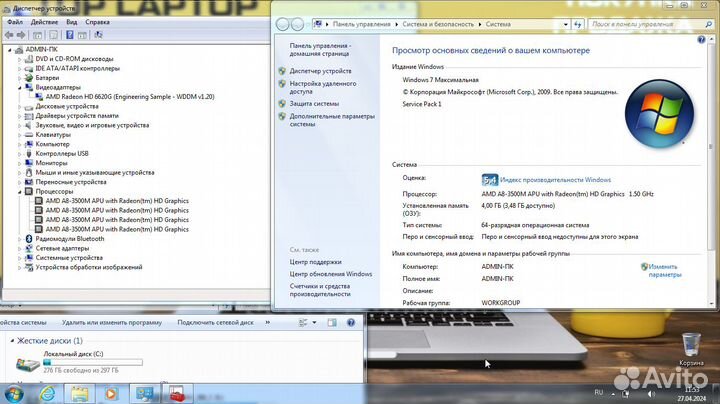The image size is (720, 404).
Task: Click the 5,4 performance score badge
Action: (x=490, y=180)
